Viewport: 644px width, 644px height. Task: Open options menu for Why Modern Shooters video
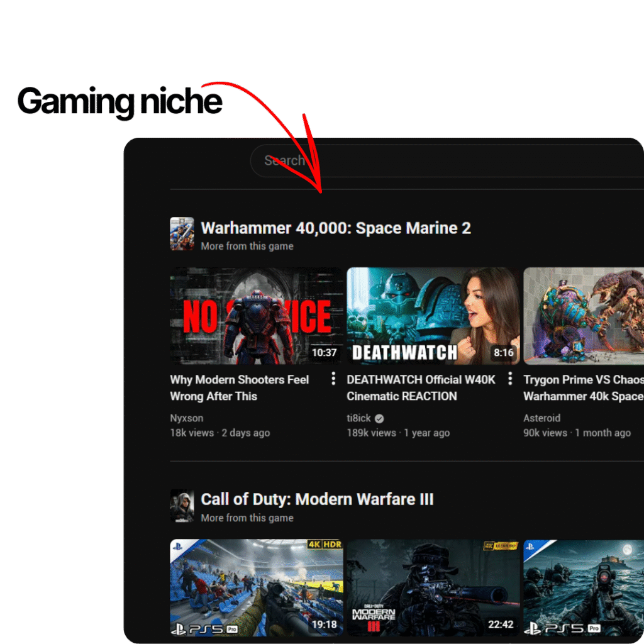[x=333, y=379]
